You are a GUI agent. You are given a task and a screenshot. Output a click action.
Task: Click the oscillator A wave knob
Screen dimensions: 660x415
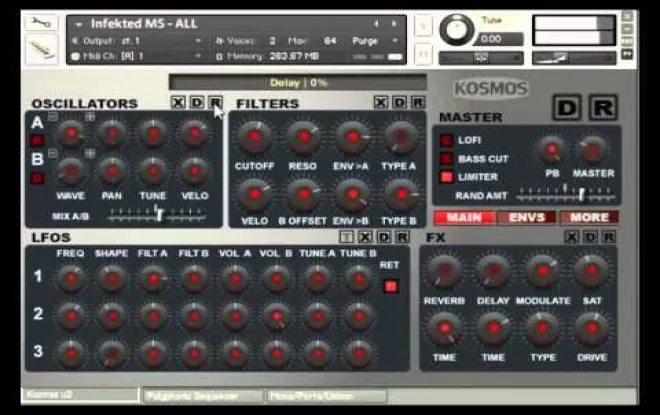[x=71, y=133]
